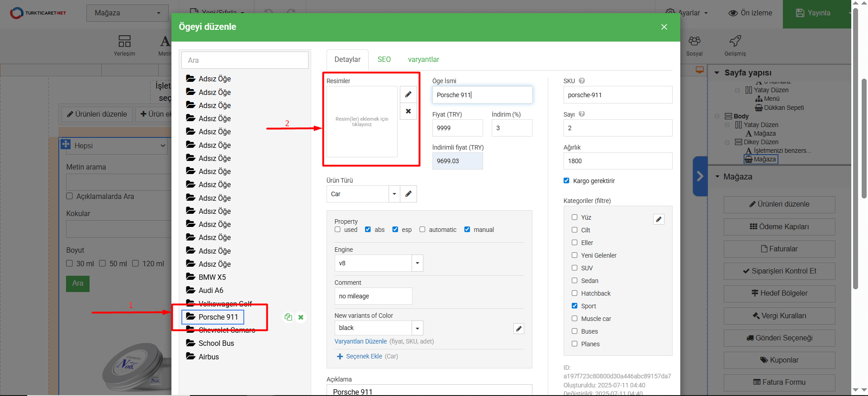Check the Hatchback category checkbox
Image resolution: width=868 pixels, height=396 pixels.
[574, 293]
